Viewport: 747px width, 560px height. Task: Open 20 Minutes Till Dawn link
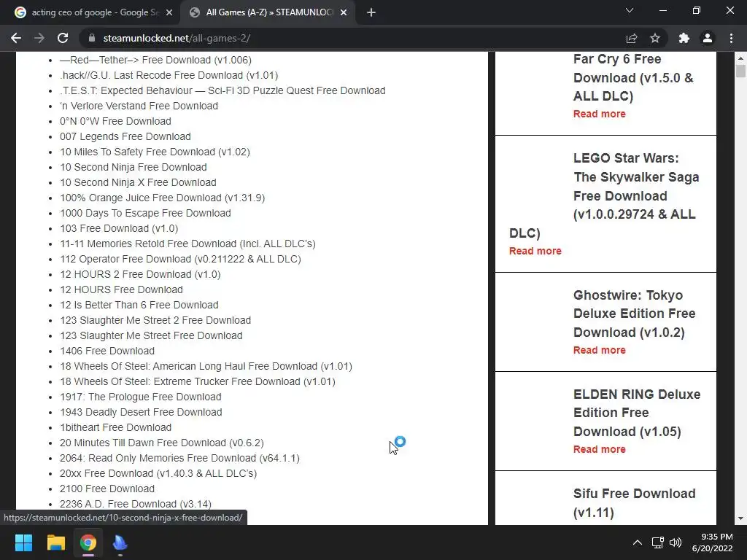tap(162, 443)
